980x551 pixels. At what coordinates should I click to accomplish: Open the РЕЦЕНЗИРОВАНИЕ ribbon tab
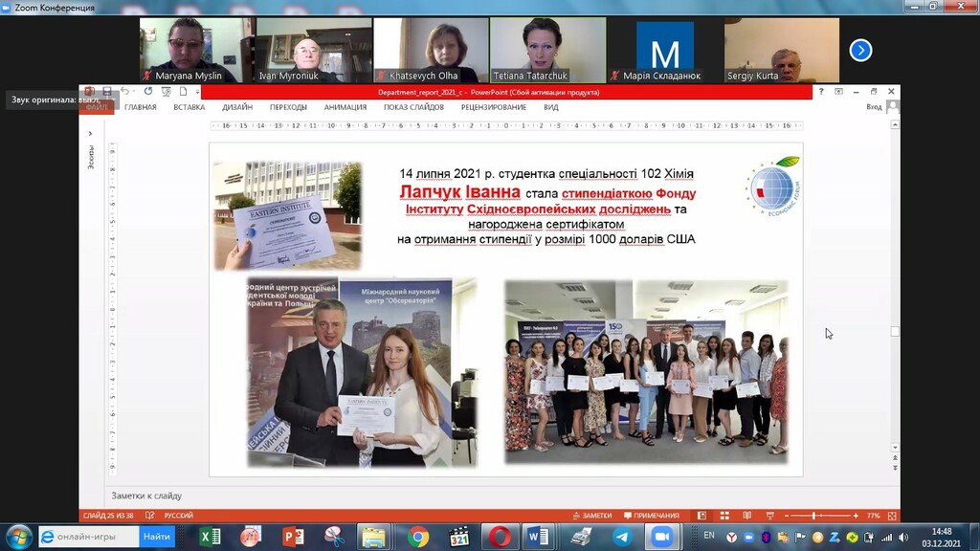coord(494,107)
